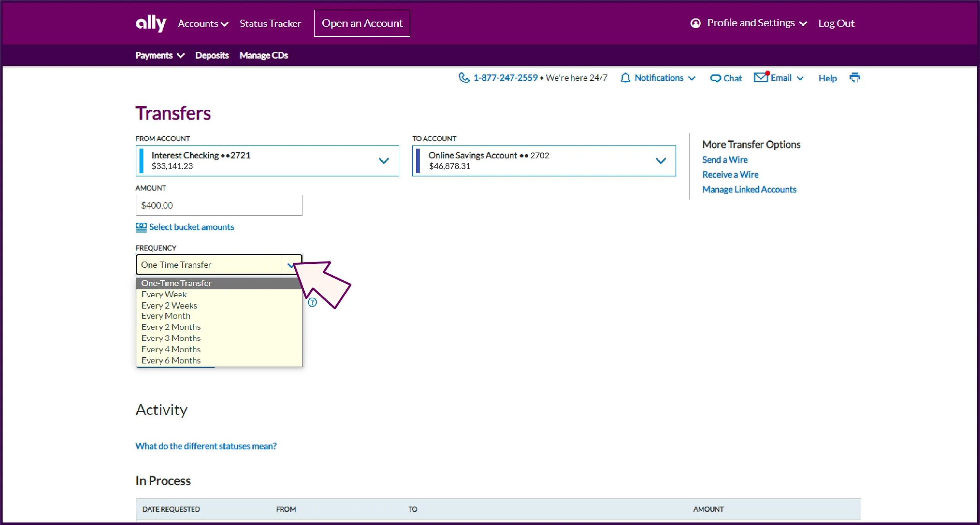Click the print icon in the header
The image size is (980, 525).
[855, 78]
